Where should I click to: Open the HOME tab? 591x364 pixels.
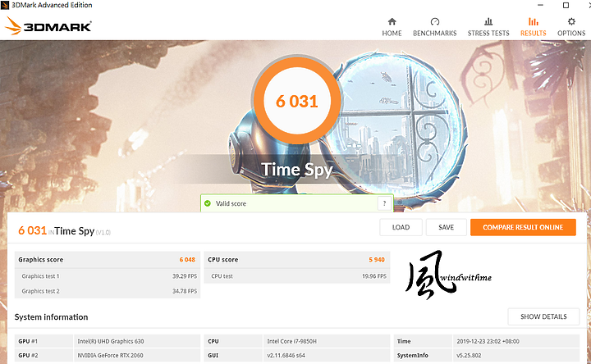392,27
